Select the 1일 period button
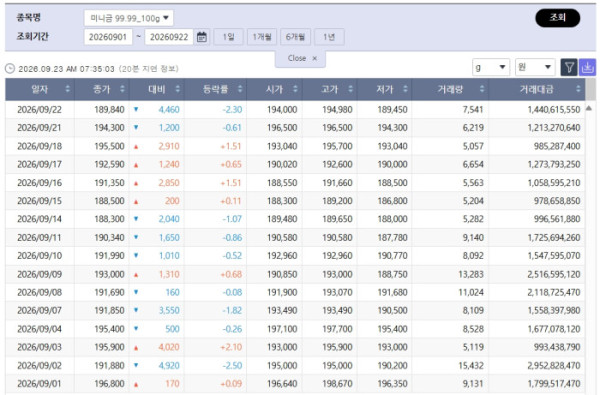 [x=228, y=37]
